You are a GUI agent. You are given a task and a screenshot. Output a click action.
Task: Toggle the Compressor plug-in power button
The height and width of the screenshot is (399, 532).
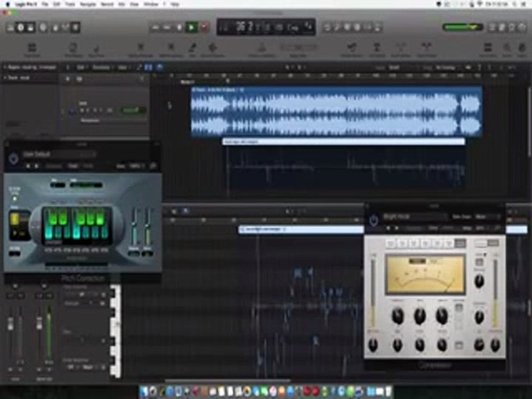[x=374, y=221]
